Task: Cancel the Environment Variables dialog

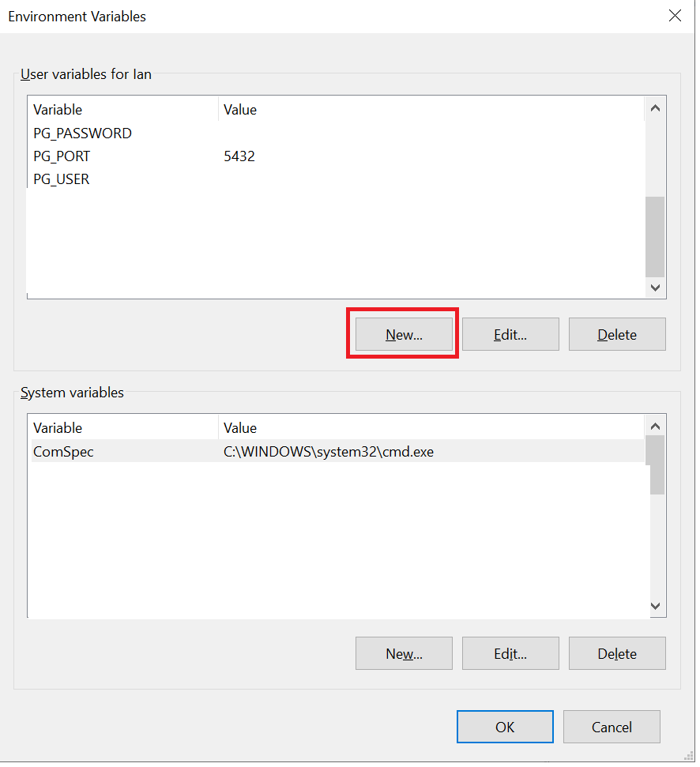Action: pyautogui.click(x=612, y=727)
